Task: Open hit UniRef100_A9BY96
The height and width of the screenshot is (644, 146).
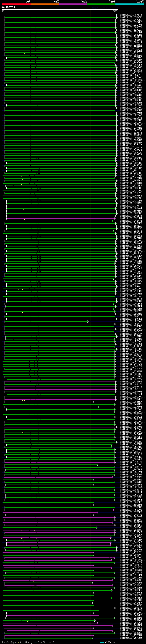Action: [x=131, y=17]
